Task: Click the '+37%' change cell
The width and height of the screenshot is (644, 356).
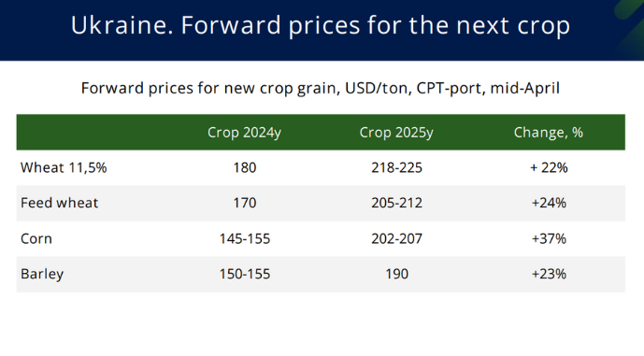Action: coord(549,238)
